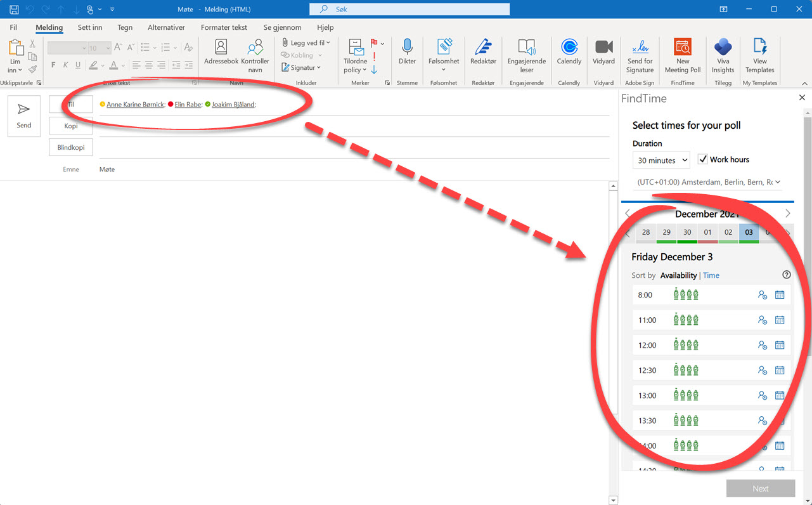This screenshot has height=505, width=812.
Task: Open Engasjerende leser immersive reader
Action: click(526, 56)
